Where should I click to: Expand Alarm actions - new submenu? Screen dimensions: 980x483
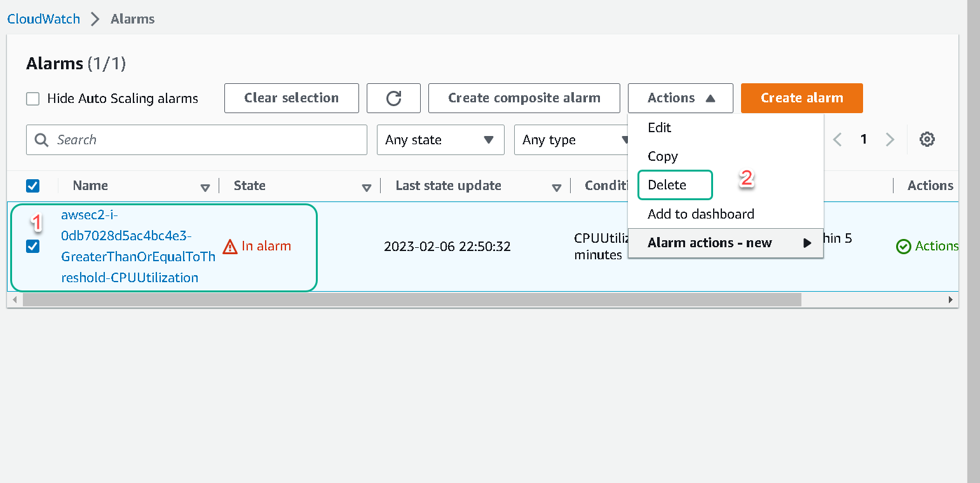(x=726, y=243)
